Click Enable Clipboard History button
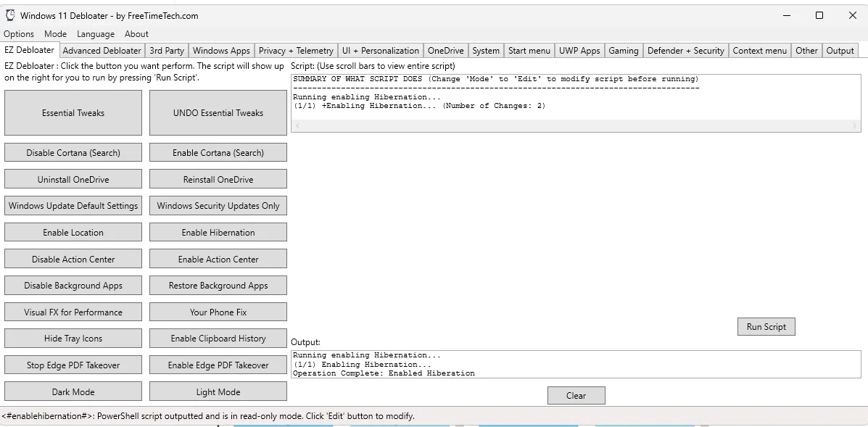 pyautogui.click(x=218, y=339)
